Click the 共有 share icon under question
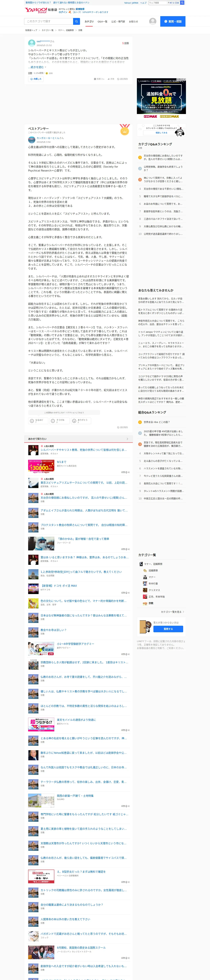210x980 pixels. tap(109, 79)
